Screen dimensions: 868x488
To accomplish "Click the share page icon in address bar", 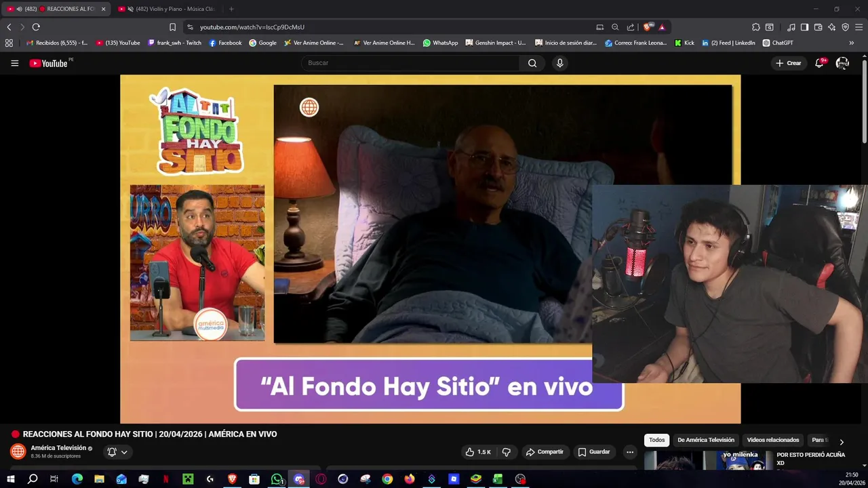I will tap(631, 27).
